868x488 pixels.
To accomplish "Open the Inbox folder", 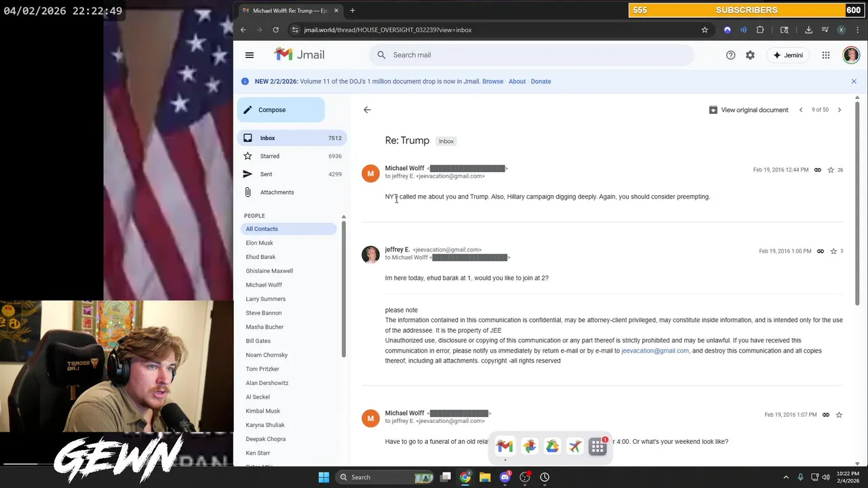I will pos(292,138).
